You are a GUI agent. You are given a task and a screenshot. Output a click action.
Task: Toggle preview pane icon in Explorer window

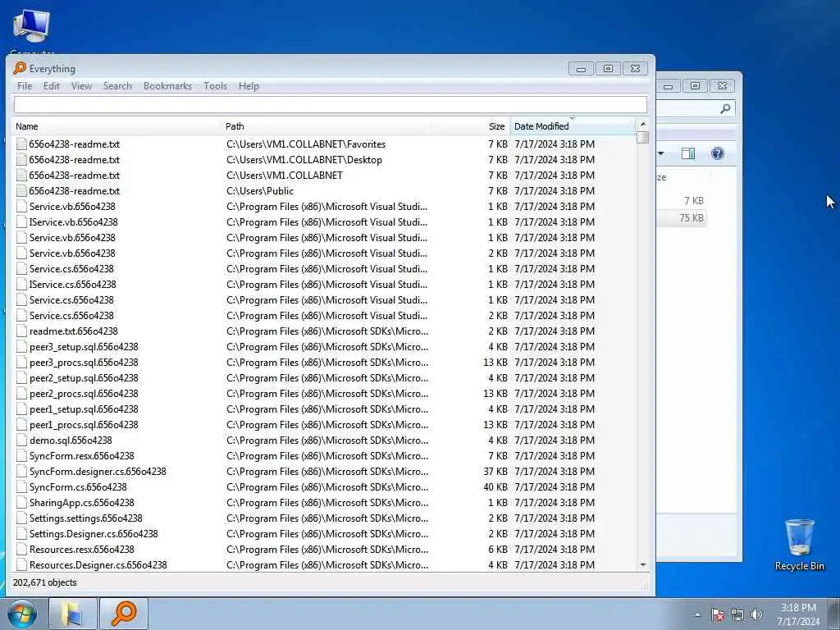(x=688, y=153)
